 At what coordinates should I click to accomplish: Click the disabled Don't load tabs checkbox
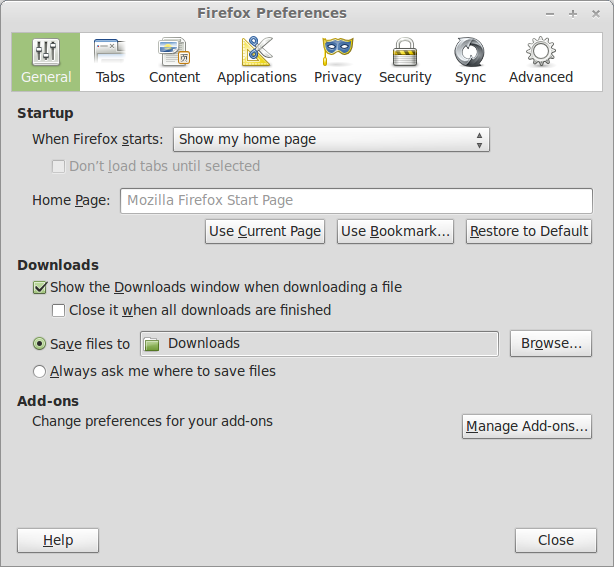(x=58, y=166)
